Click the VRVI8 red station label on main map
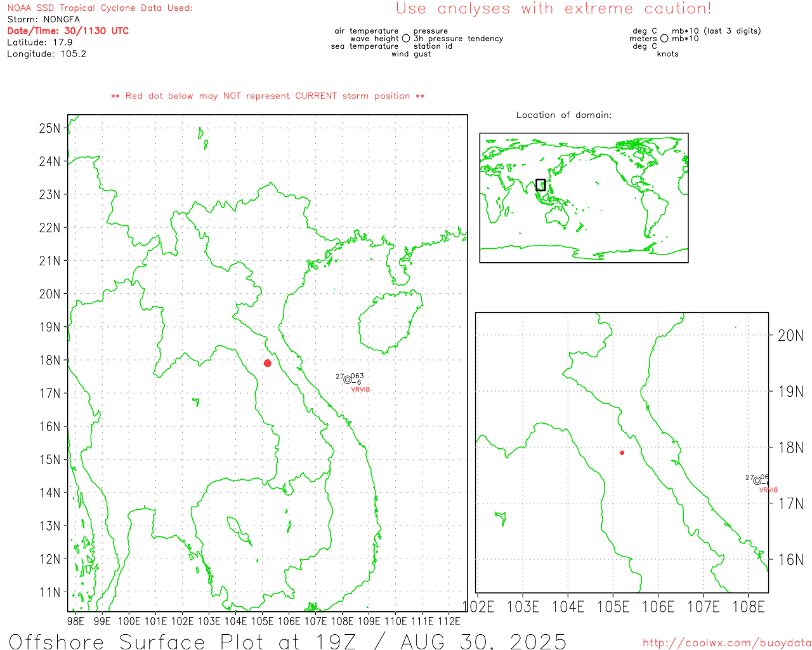The width and height of the screenshot is (812, 650). pyautogui.click(x=360, y=390)
